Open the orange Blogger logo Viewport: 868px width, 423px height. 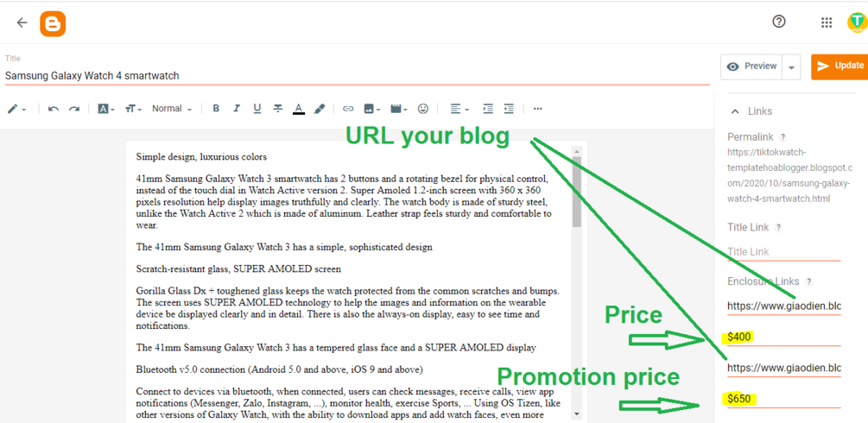[x=53, y=23]
